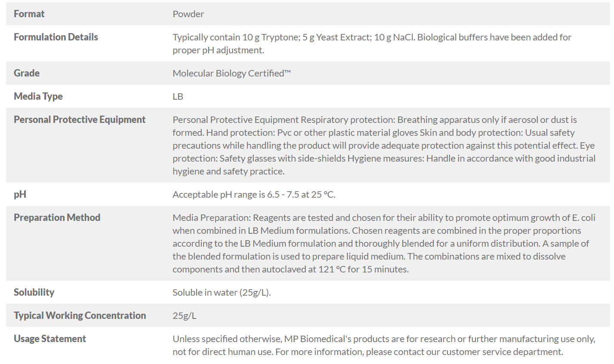Image resolution: width=614 pixels, height=364 pixels.
Task: Select the Grade row label
Action: (x=27, y=73)
